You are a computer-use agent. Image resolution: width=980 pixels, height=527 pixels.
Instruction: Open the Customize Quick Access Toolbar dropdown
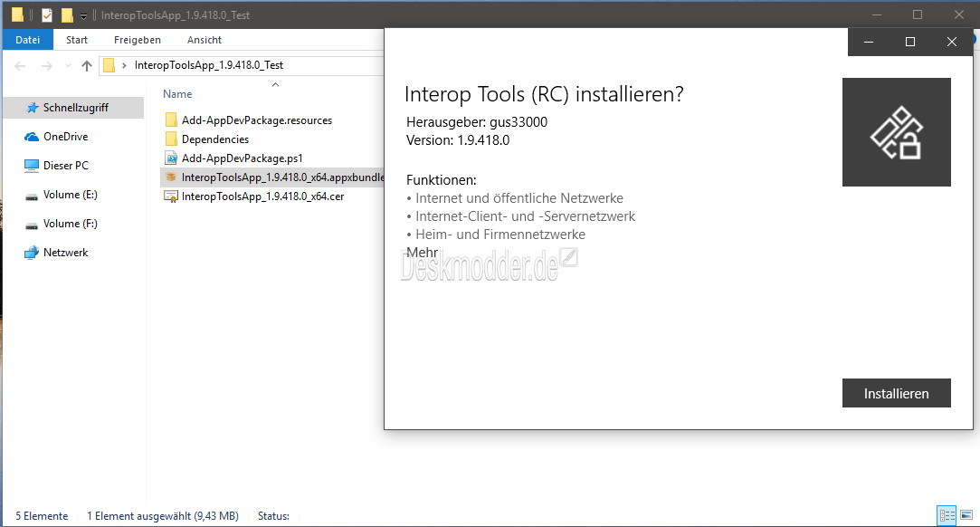(x=83, y=15)
